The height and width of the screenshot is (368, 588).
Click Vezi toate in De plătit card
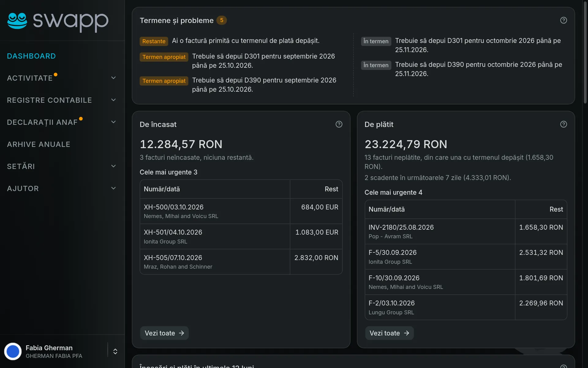(389, 333)
